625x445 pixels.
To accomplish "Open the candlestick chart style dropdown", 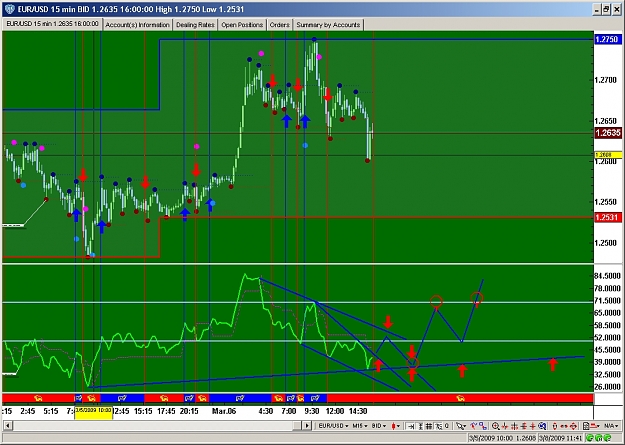I will [396, 426].
